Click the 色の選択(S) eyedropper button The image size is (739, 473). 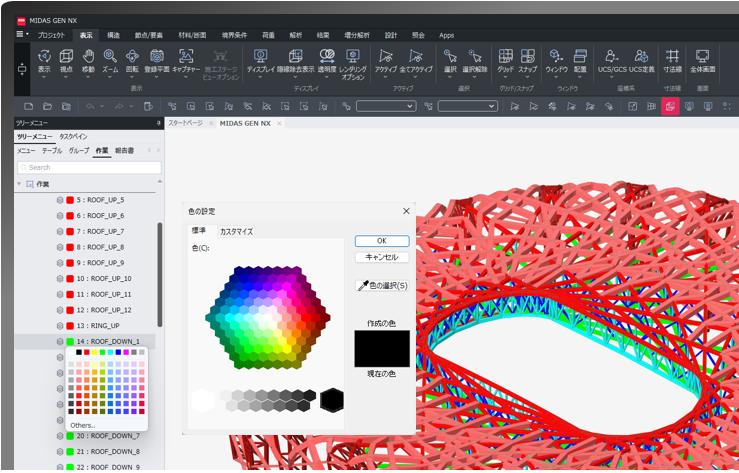pos(382,285)
